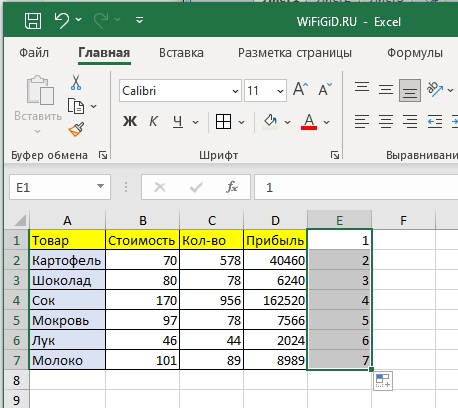Screen dimensions: 458x408
Task: Open the Разметка страницы tab
Action: [x=295, y=53]
